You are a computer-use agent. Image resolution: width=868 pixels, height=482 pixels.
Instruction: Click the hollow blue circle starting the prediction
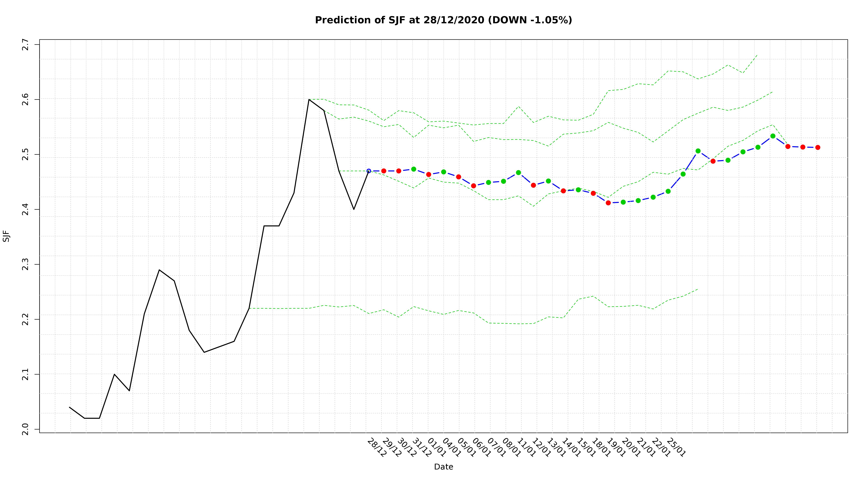[x=369, y=171]
